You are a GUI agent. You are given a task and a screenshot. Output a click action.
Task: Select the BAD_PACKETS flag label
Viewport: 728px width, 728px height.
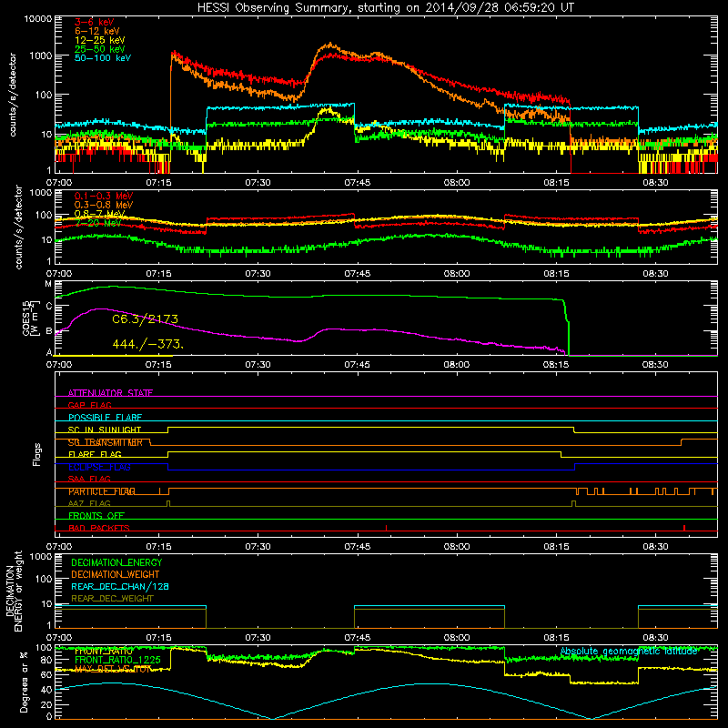[x=99, y=528]
